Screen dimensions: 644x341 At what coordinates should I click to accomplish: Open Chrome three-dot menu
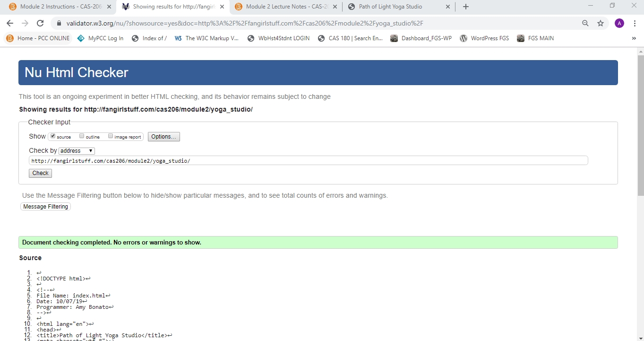point(635,23)
